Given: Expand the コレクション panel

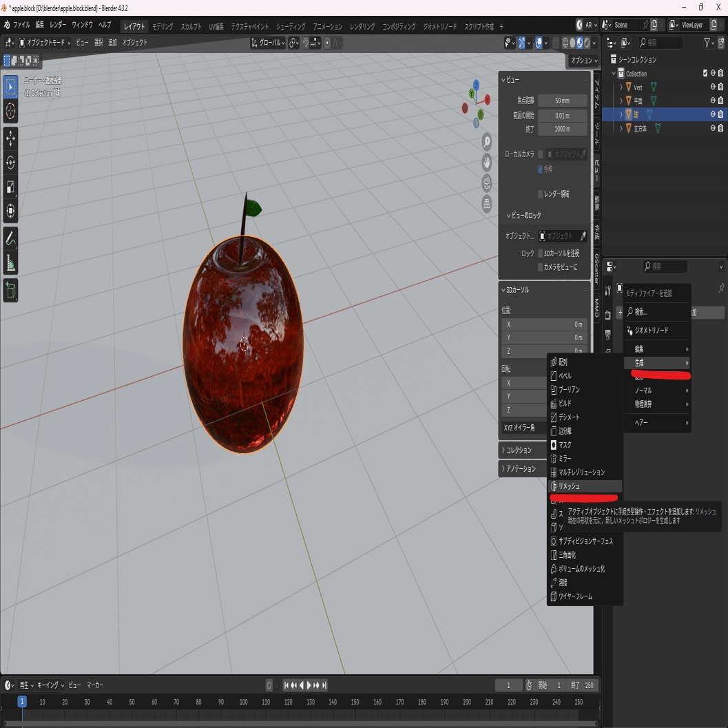Looking at the screenshot, I should point(521,450).
